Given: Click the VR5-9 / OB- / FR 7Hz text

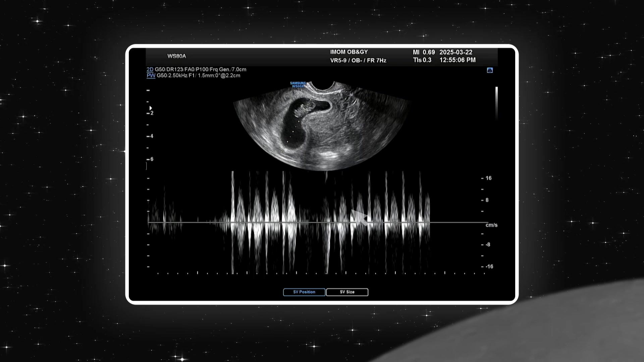Looking at the screenshot, I should [358, 60].
